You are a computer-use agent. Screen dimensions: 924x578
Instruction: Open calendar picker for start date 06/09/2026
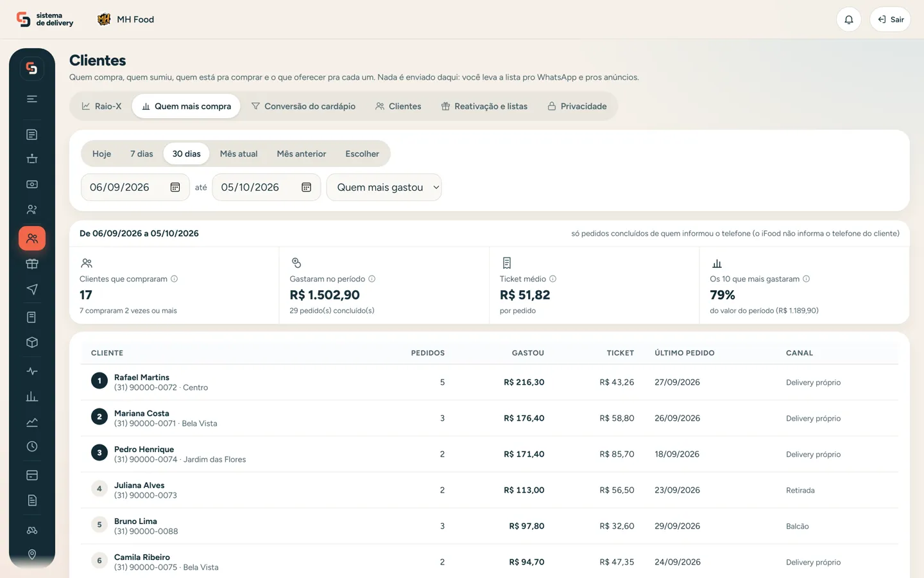point(175,188)
